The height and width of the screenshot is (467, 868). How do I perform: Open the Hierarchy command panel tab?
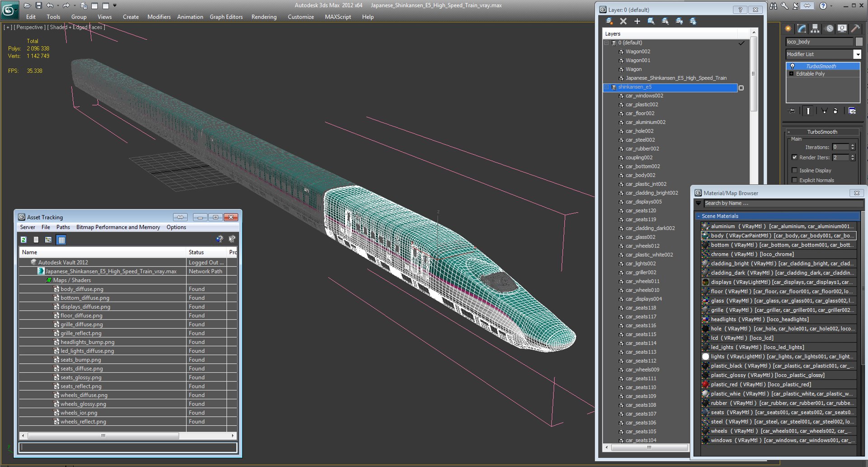[815, 29]
